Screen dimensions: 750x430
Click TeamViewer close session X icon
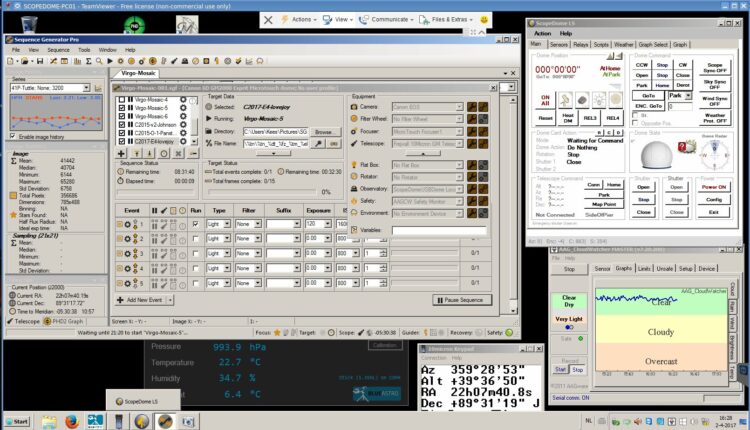[268, 20]
